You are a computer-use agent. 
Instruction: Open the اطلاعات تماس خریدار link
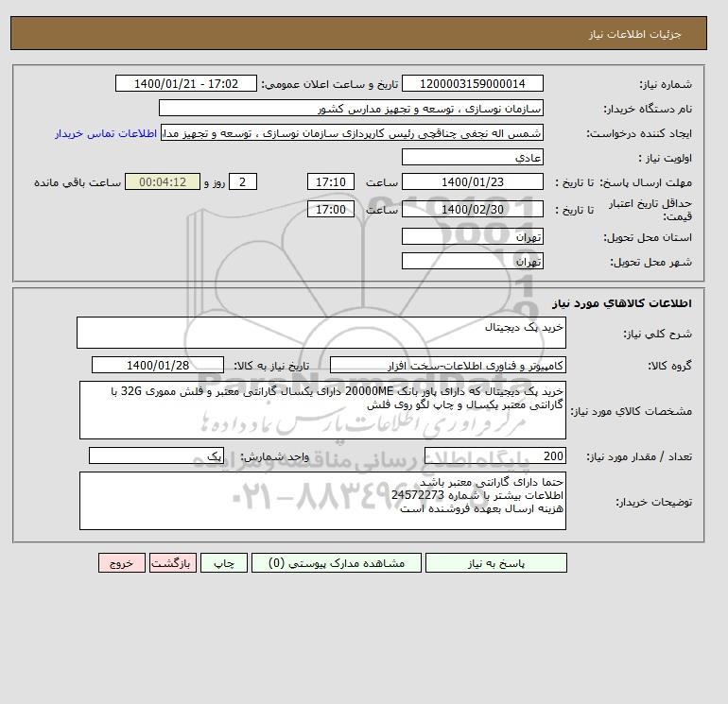tap(106, 133)
